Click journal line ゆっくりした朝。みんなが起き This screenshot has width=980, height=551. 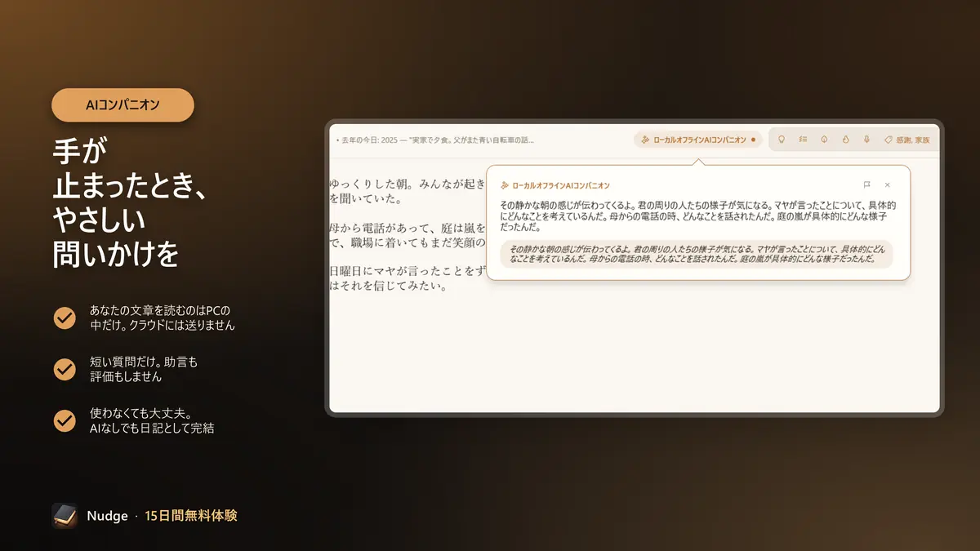coord(408,184)
